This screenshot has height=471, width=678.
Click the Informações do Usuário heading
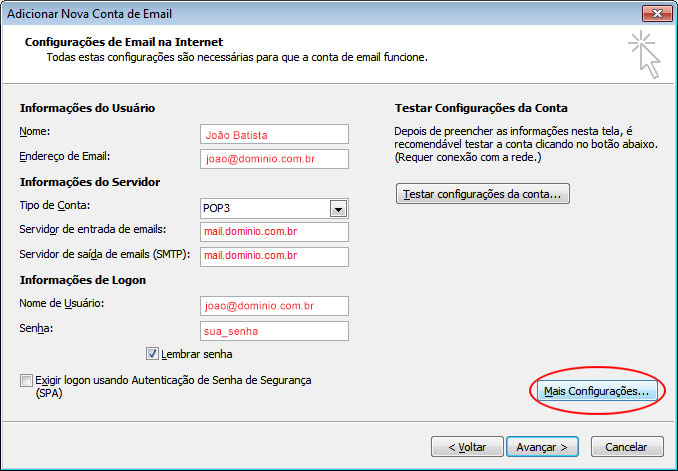pyautogui.click(x=87, y=108)
